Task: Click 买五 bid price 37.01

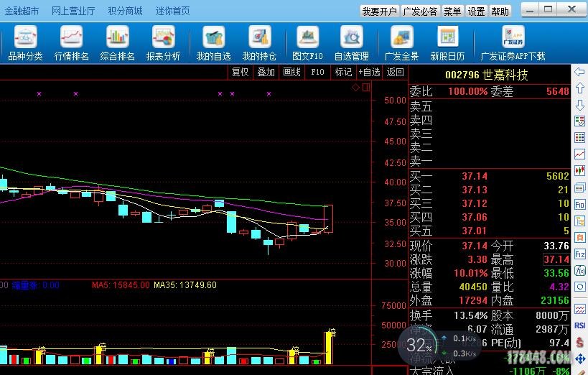Action: 475,231
